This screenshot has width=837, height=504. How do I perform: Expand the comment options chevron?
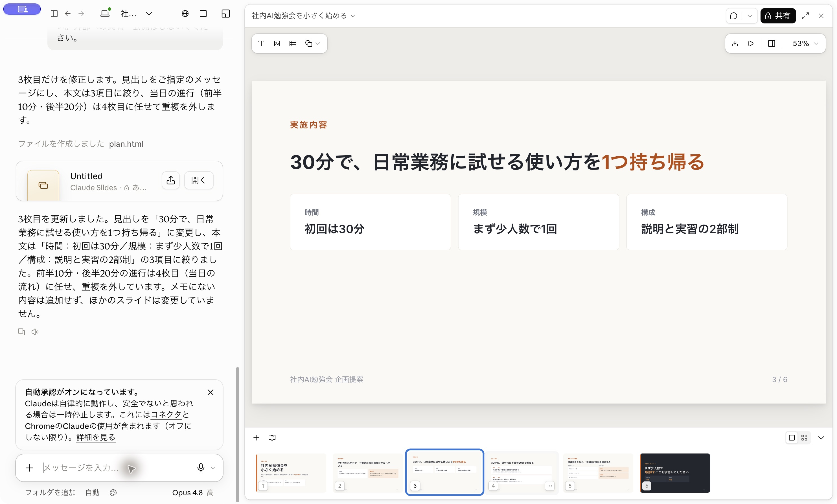(x=750, y=16)
